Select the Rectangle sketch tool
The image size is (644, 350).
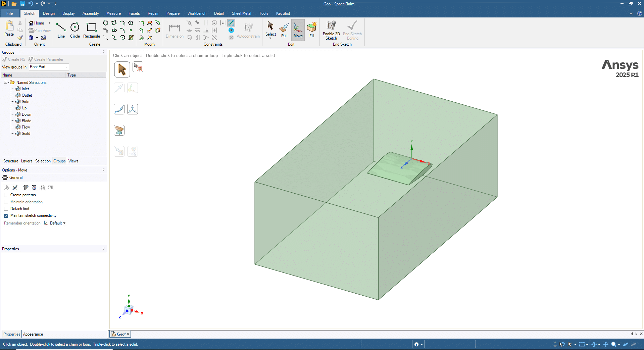(x=91, y=30)
